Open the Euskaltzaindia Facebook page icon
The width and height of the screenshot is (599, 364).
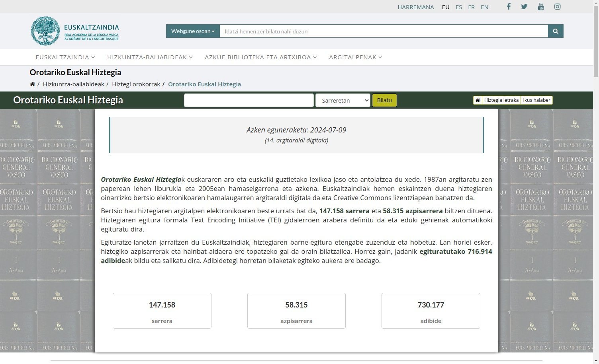509,6
